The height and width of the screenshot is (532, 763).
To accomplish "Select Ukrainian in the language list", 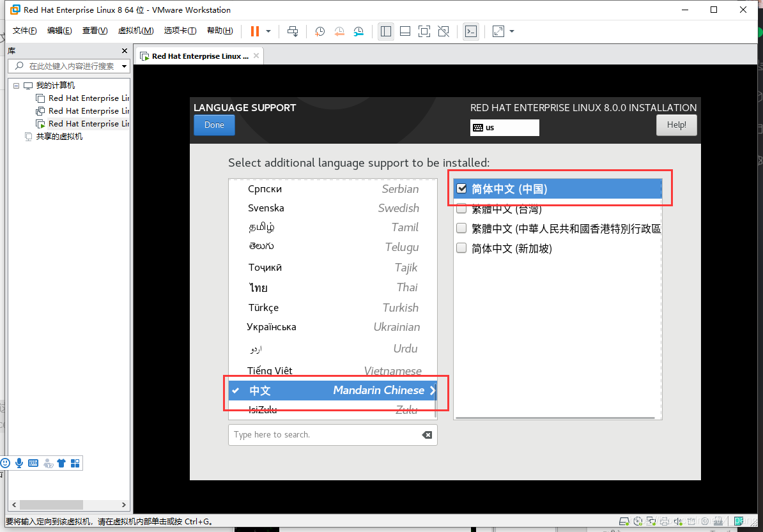I will 333,327.
